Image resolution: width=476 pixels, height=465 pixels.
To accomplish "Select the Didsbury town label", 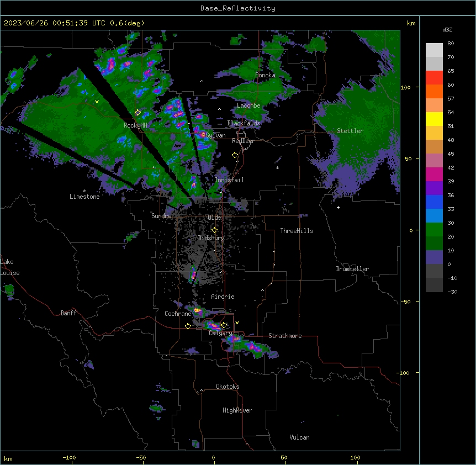I will [211, 238].
